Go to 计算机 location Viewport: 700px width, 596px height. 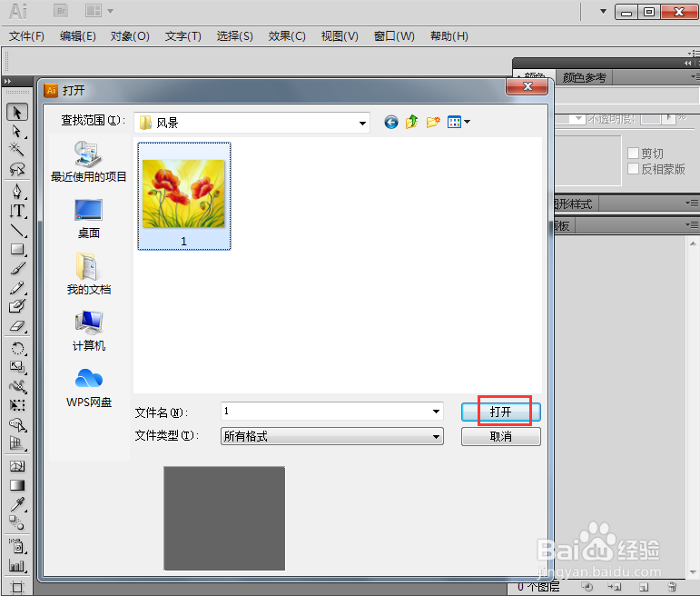point(88,331)
